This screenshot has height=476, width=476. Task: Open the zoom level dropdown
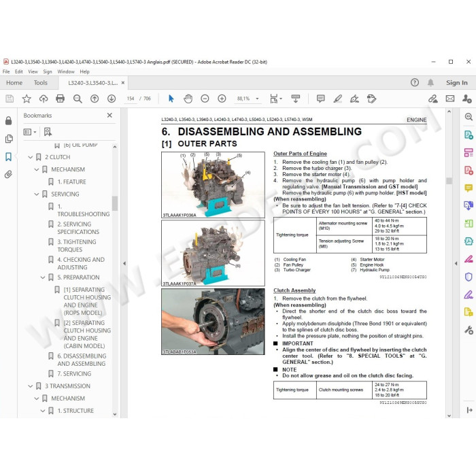click(x=257, y=99)
